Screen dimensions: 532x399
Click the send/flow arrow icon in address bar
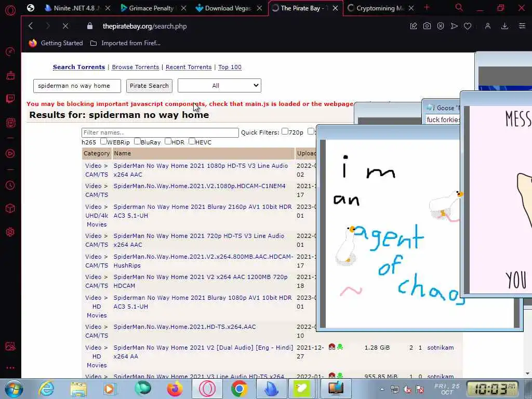(454, 26)
